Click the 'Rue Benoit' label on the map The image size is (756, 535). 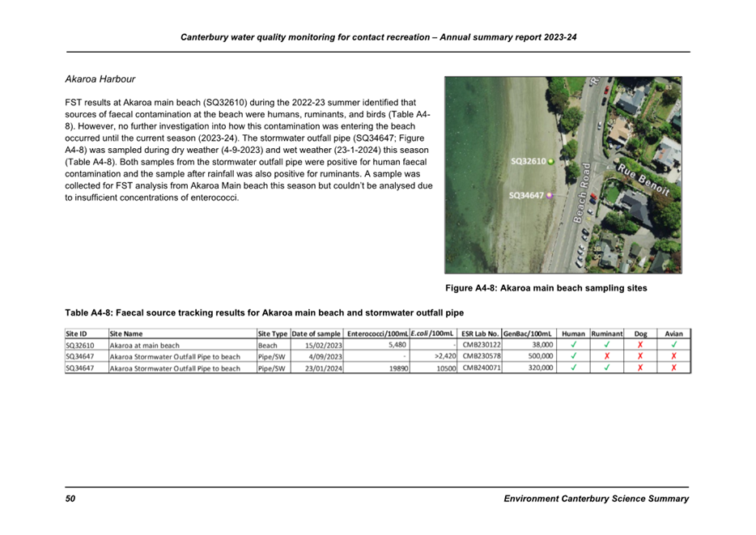(x=643, y=180)
